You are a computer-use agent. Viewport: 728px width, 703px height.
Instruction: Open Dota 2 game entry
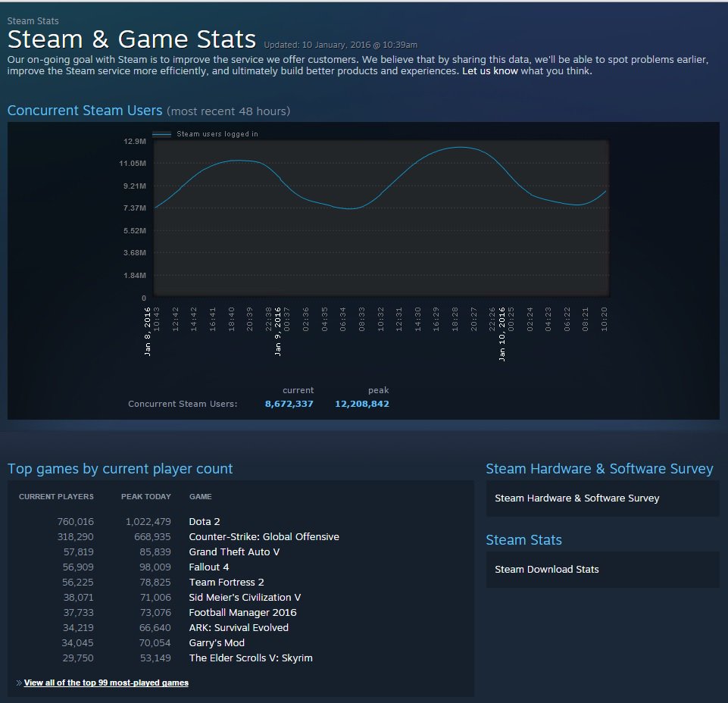205,521
